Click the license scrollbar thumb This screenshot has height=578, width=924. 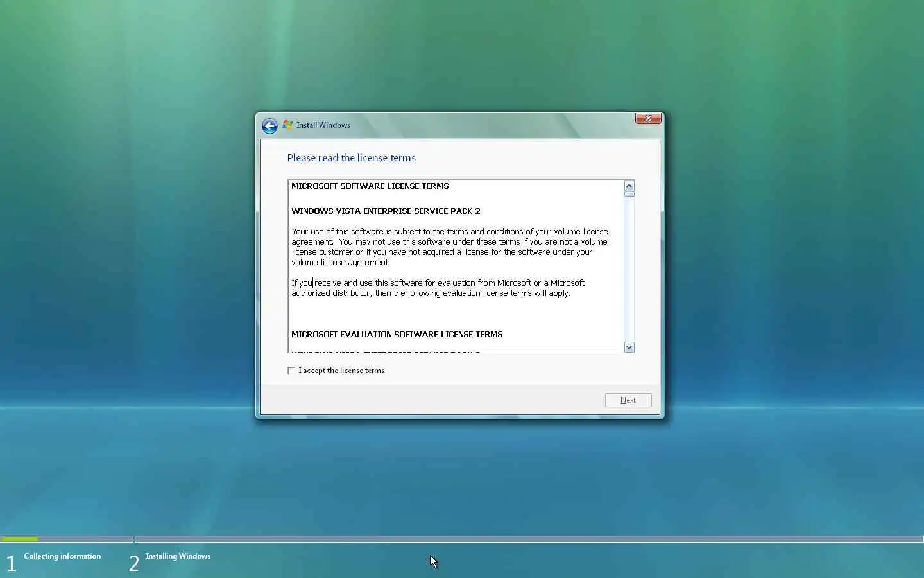(629, 193)
